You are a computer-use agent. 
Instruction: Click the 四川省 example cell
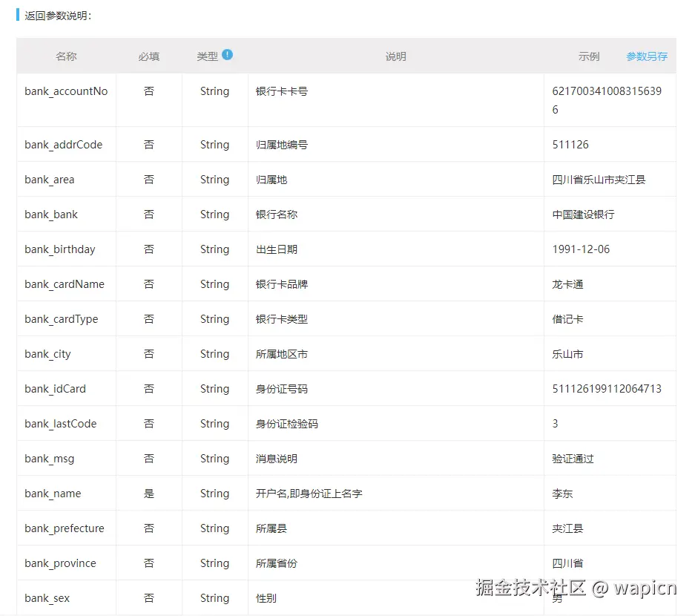pyautogui.click(x=570, y=563)
